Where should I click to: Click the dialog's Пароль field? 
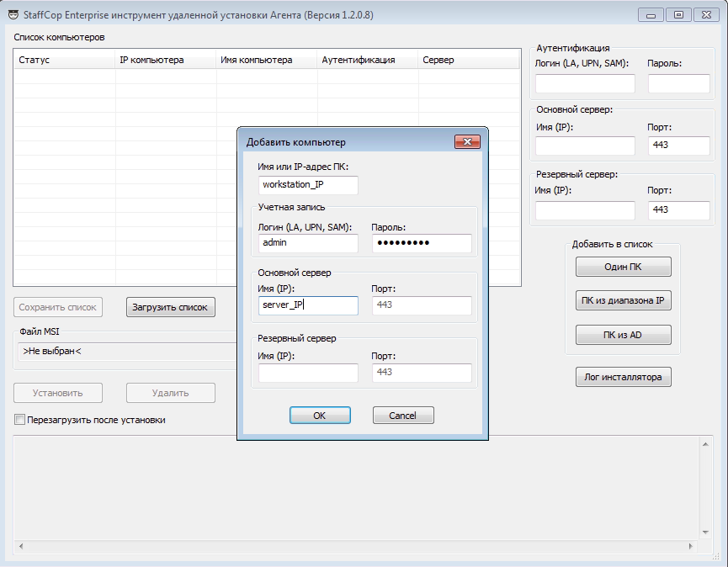pos(421,243)
